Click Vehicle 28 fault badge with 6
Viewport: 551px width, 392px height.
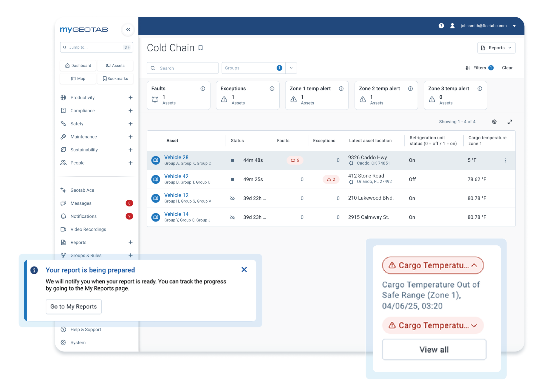[295, 160]
